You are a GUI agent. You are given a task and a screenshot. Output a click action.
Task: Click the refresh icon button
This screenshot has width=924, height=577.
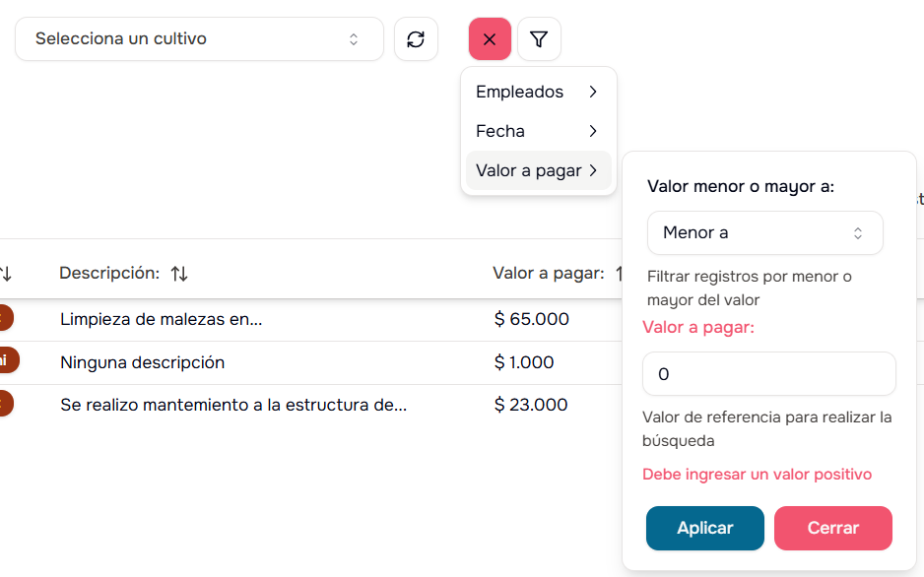tap(416, 39)
